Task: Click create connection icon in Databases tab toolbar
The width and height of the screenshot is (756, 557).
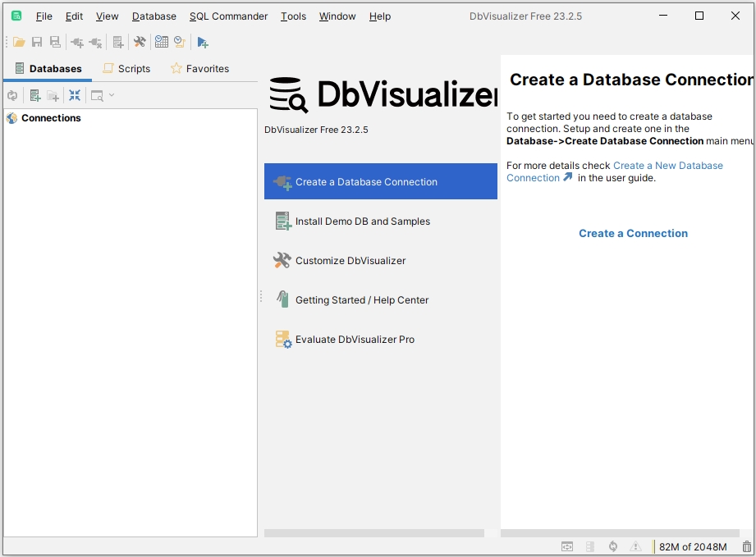Action: pos(35,95)
